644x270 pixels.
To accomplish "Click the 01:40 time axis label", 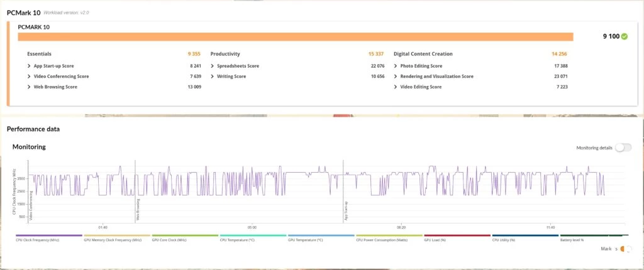I will (x=103, y=227).
